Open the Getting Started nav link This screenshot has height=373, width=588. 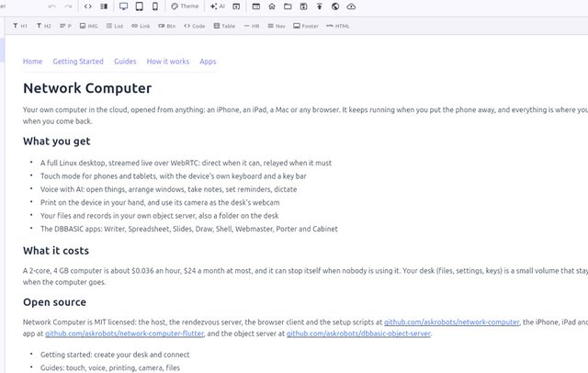[x=78, y=62]
